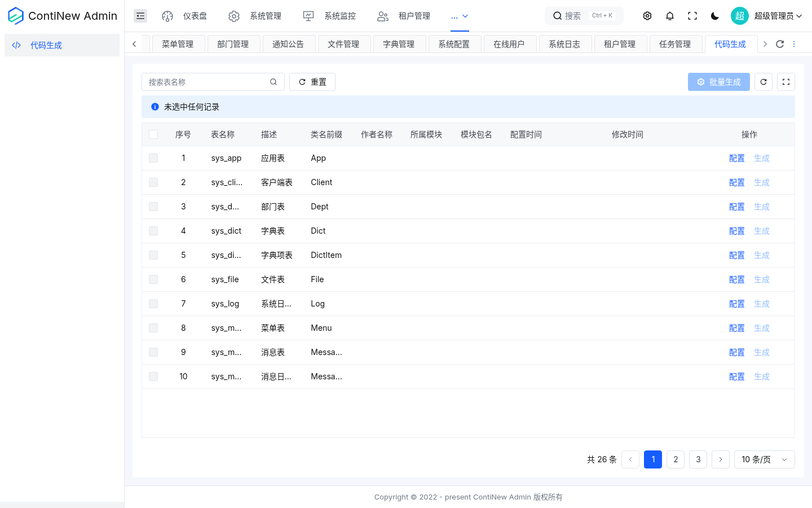Open the settings gear in header
Image resolution: width=812 pixels, height=508 pixels.
pos(647,16)
